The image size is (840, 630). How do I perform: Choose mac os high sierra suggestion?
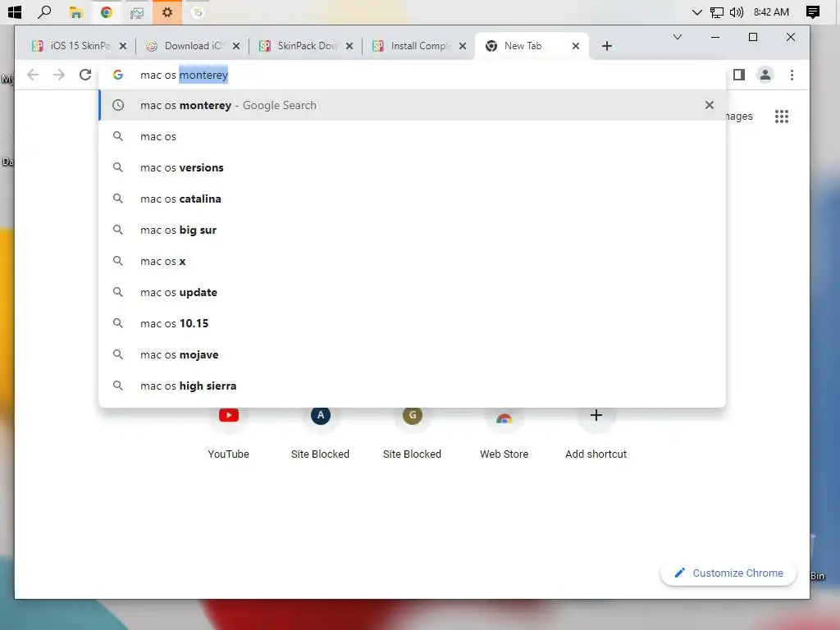click(x=412, y=386)
